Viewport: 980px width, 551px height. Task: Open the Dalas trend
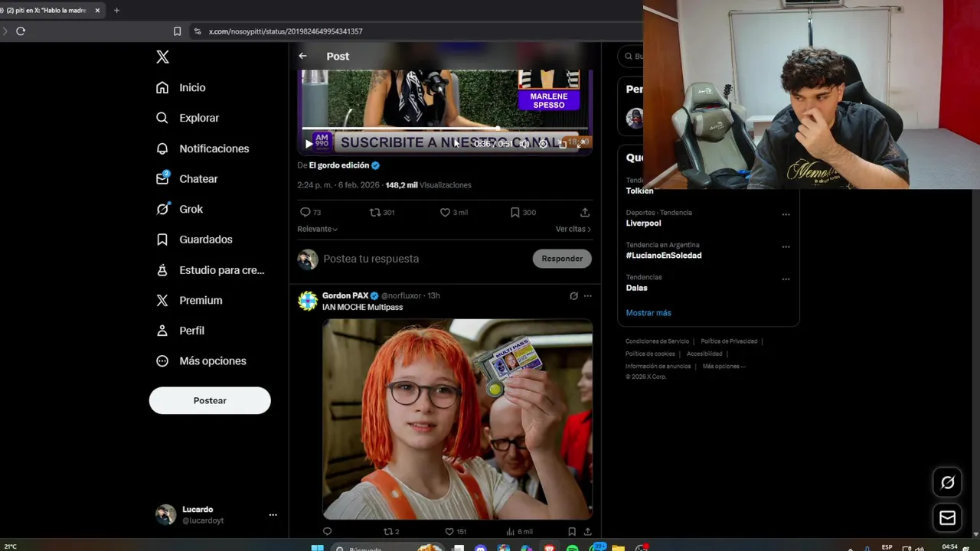[637, 288]
